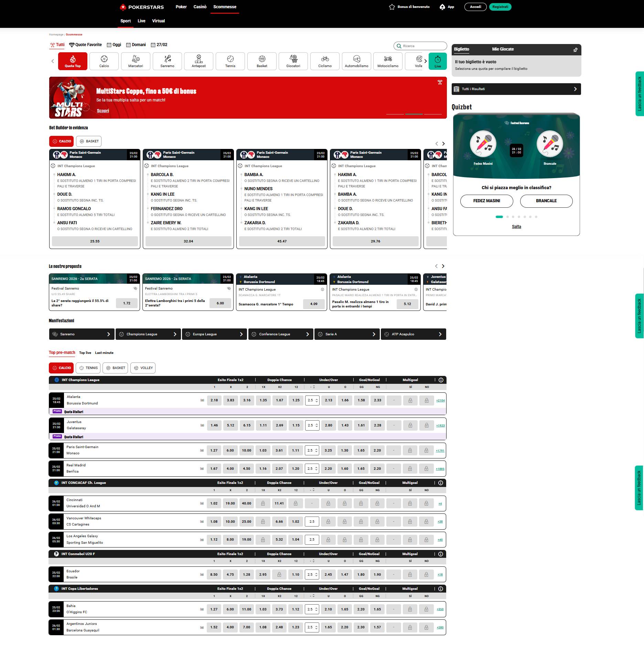This screenshot has width=644, height=650.
Task: Toggle the BASKET Bet Builder filter
Action: click(x=89, y=141)
